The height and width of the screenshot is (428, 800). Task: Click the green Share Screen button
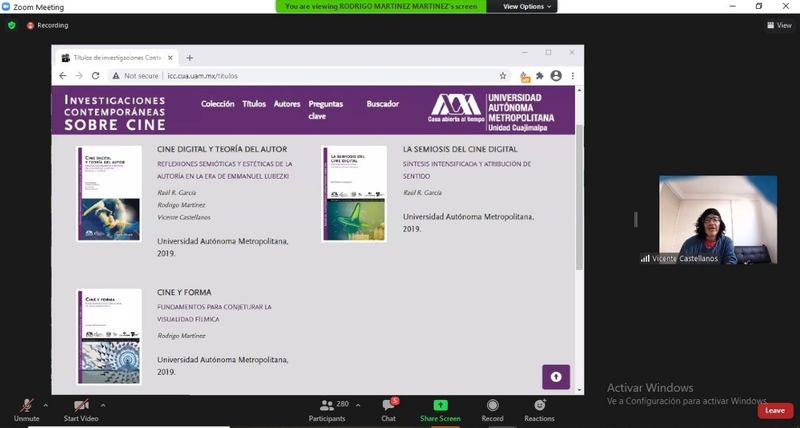click(x=440, y=411)
